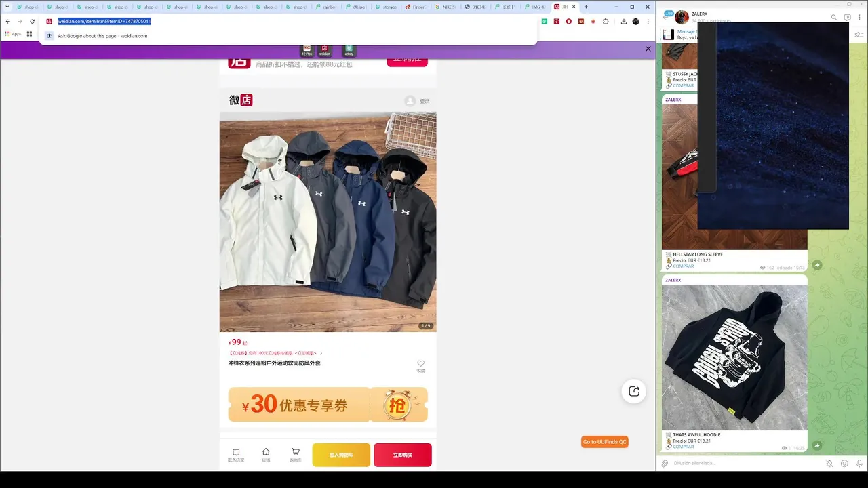The height and width of the screenshot is (488, 868).
Task: Click the round share floating button
Action: tap(634, 391)
